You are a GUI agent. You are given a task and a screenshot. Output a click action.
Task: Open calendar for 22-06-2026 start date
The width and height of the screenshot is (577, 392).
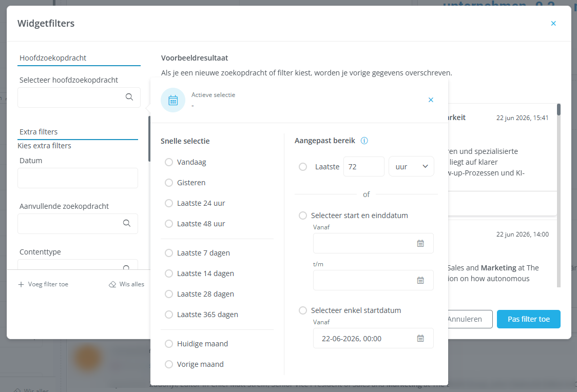(420, 338)
